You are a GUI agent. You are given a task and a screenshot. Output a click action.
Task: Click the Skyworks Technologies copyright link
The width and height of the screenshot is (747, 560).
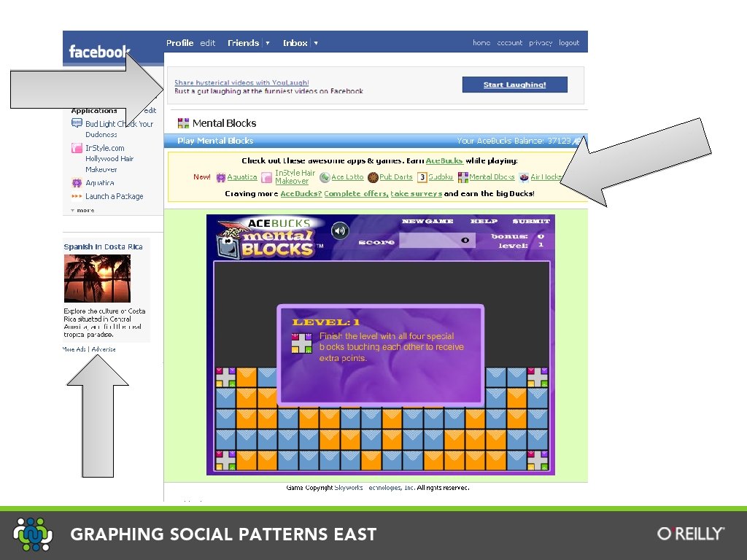[x=374, y=488]
